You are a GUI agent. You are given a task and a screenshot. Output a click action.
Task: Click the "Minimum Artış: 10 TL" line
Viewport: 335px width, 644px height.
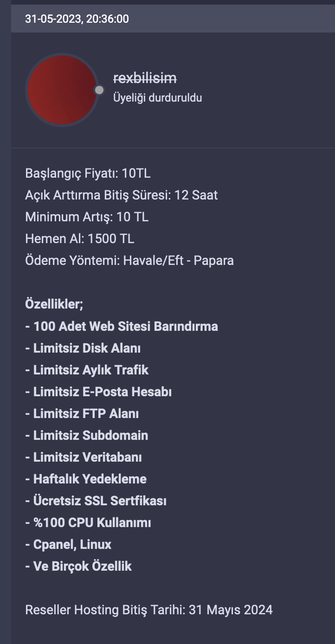[x=87, y=217]
